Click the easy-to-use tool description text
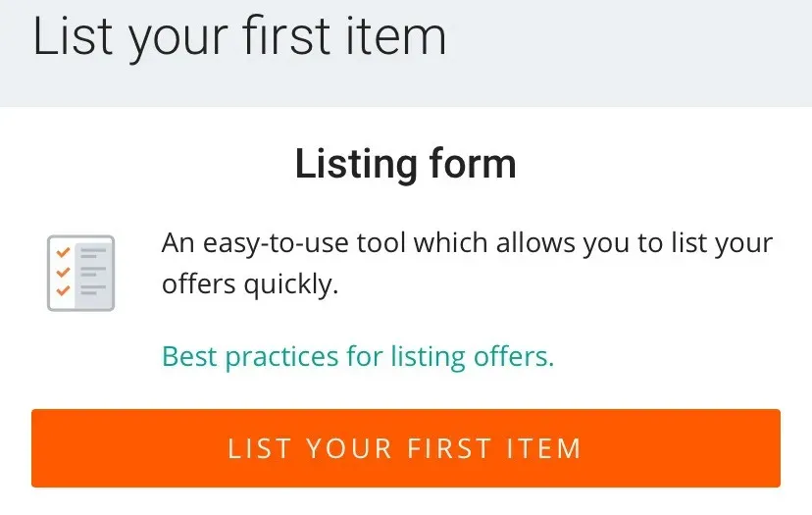 (x=467, y=262)
